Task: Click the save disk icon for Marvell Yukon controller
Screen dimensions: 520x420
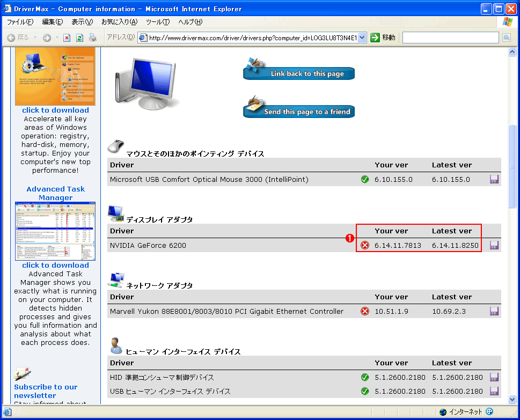Action: [494, 311]
